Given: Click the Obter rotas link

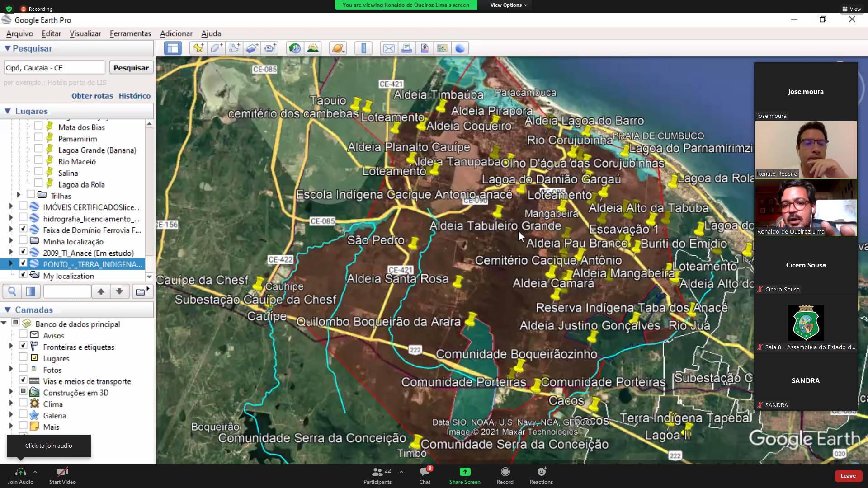Looking at the screenshot, I should [x=92, y=96].
